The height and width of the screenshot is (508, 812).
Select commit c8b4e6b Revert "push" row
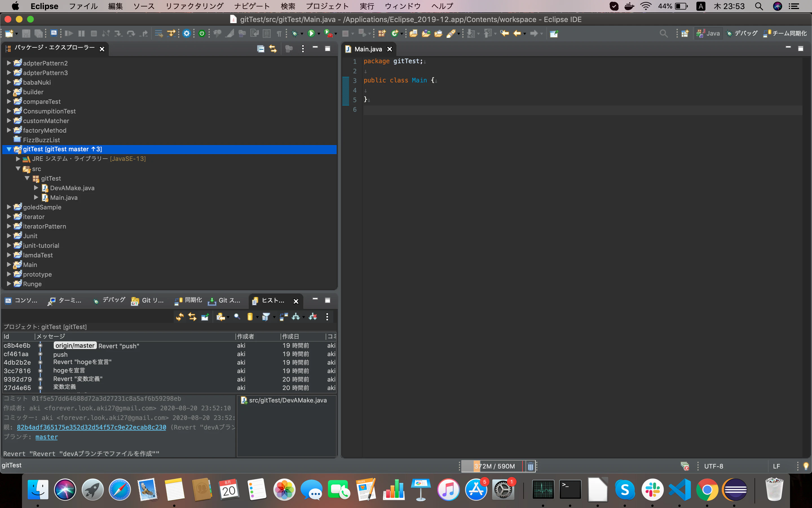coord(169,345)
